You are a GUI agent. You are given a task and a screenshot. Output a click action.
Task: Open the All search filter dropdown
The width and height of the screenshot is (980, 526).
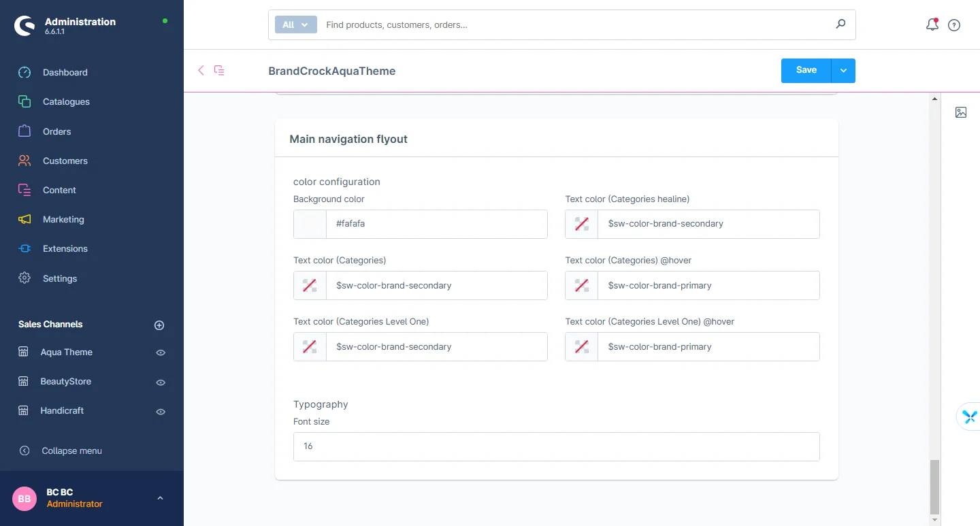(295, 24)
